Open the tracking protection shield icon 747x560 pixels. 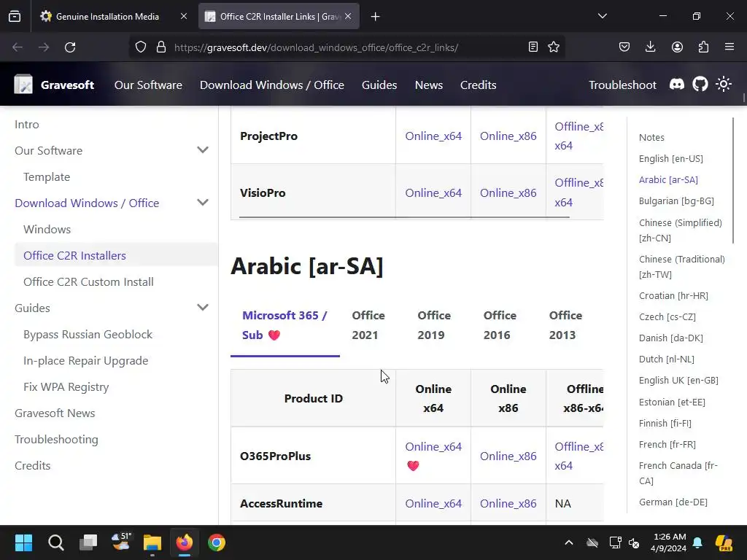tap(141, 47)
